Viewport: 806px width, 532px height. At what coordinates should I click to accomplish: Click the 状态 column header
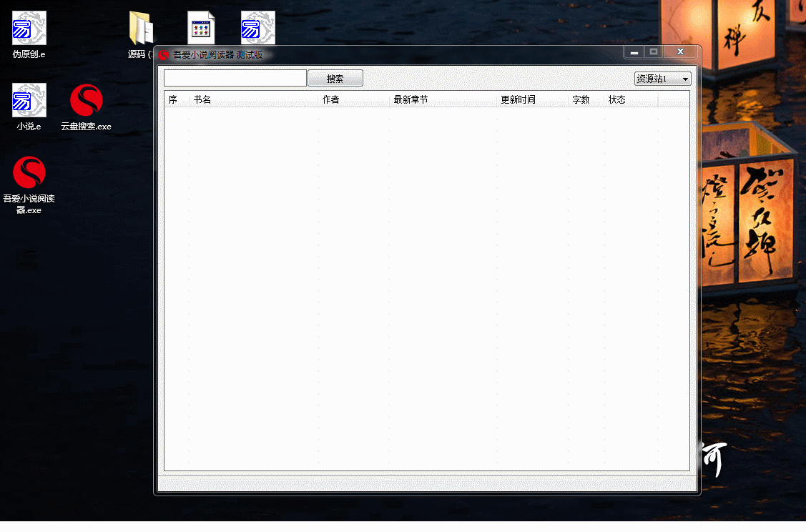[x=630, y=100]
